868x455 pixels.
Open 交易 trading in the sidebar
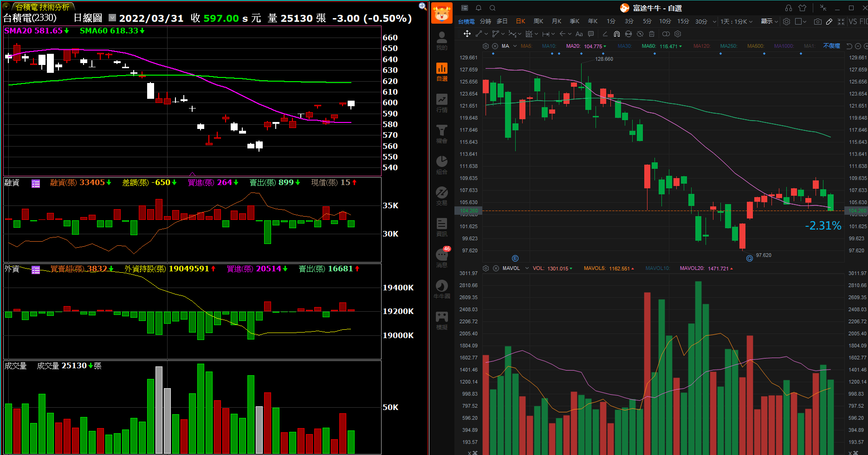441,196
